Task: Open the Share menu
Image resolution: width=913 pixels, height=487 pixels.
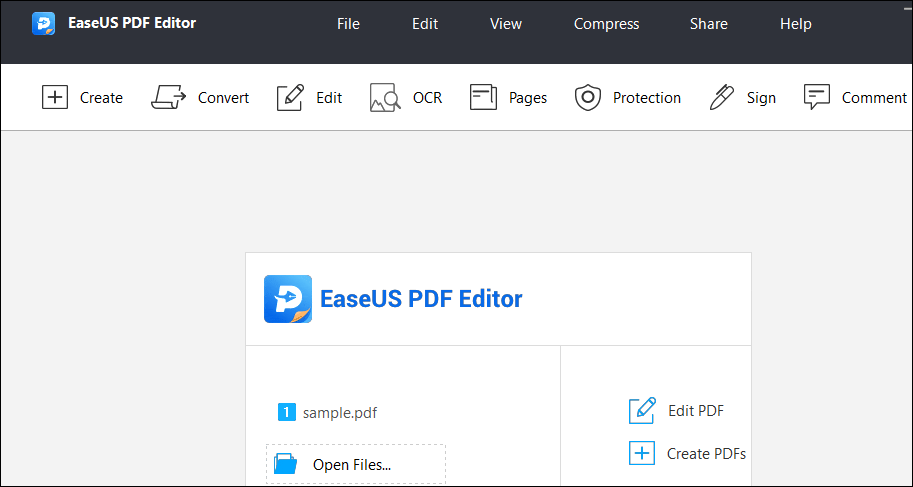Action: tap(709, 24)
